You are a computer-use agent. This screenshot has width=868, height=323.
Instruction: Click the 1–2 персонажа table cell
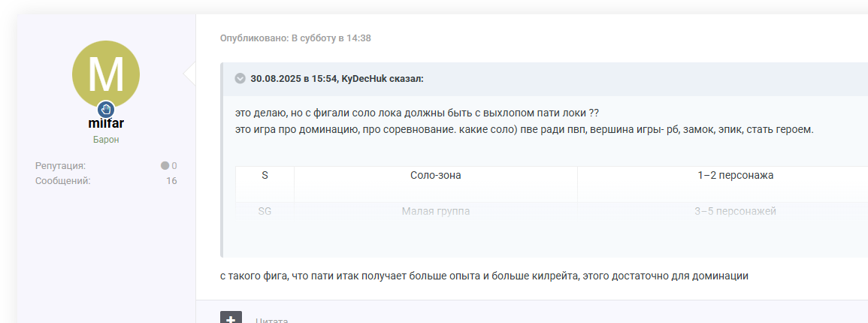[x=735, y=175]
